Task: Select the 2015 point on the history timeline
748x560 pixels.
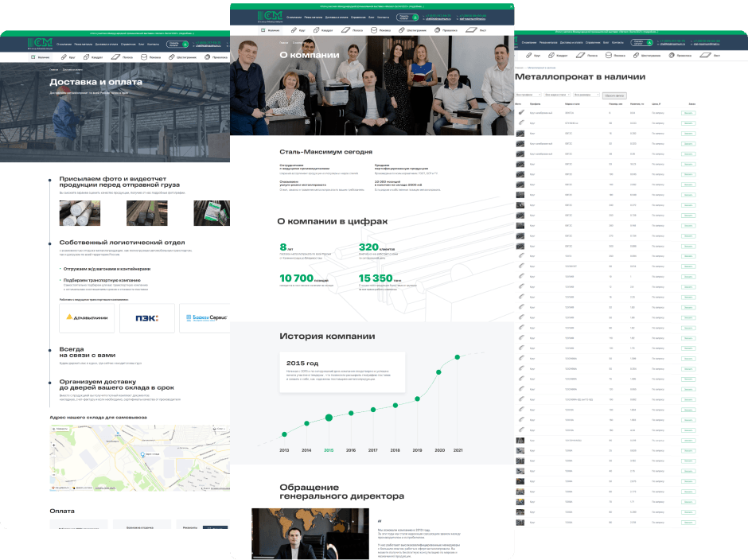Action: pyautogui.click(x=329, y=418)
